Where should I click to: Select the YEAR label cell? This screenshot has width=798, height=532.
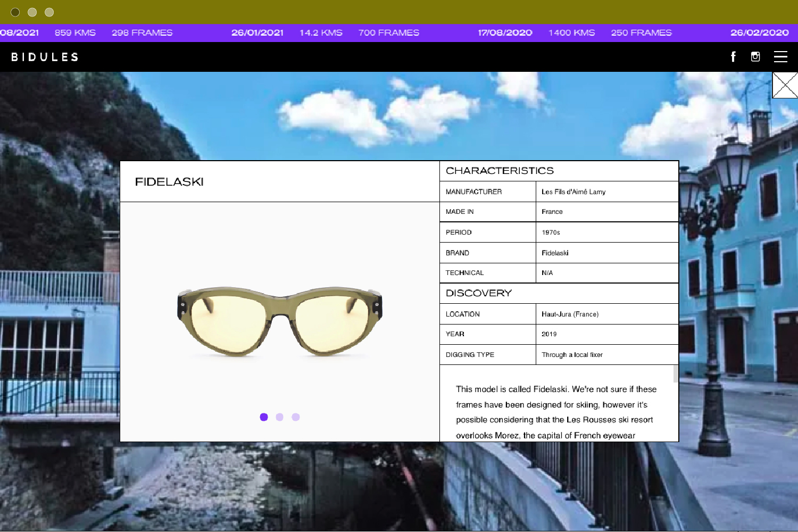click(488, 334)
